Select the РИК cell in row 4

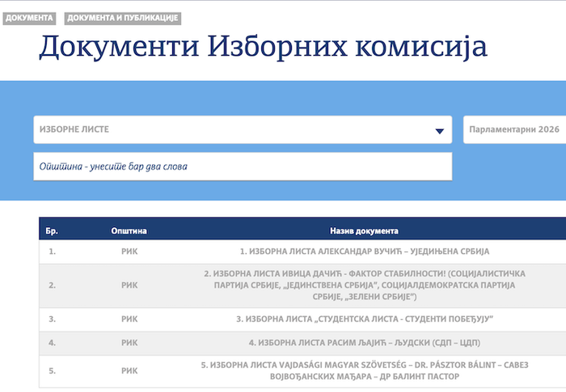tap(129, 343)
